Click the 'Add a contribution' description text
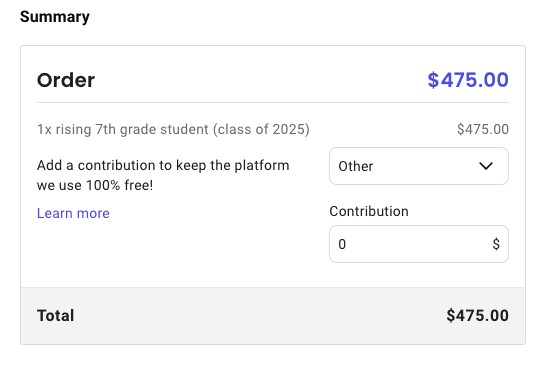The height and width of the screenshot is (370, 546). pyautogui.click(x=163, y=175)
